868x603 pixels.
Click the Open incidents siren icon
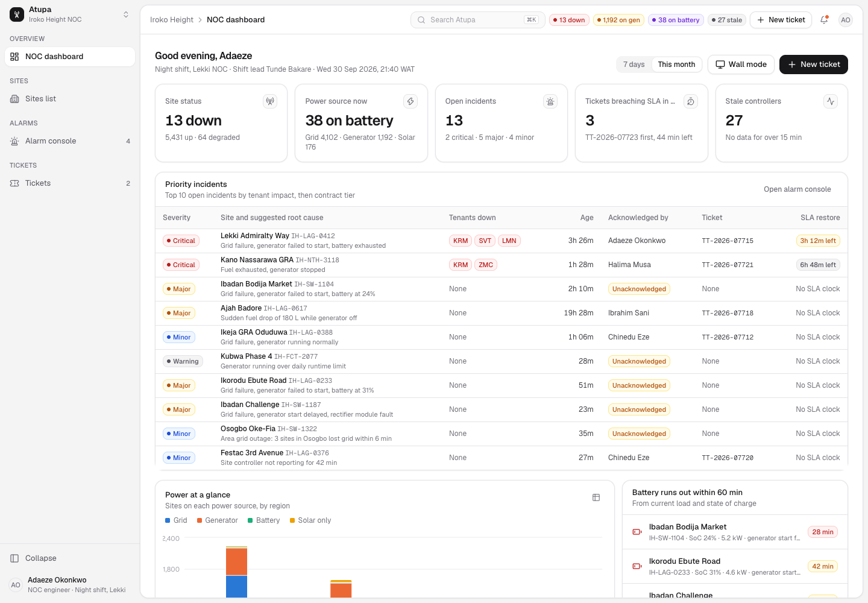[x=550, y=101]
